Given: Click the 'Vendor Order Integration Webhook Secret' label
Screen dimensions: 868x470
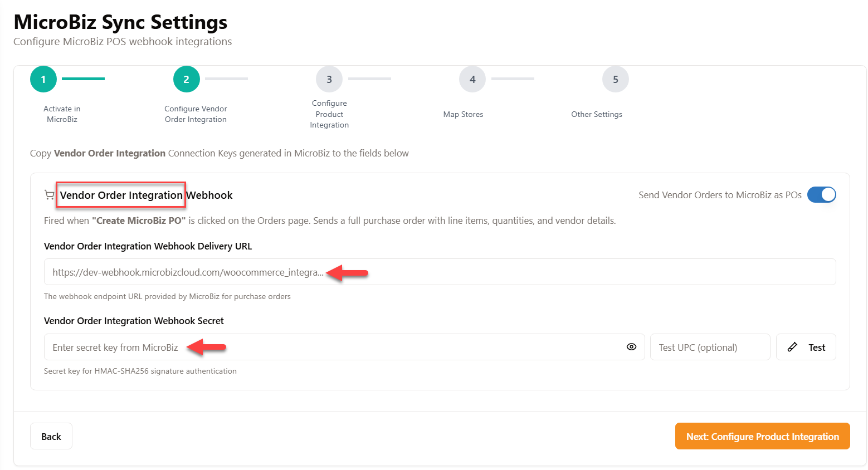Looking at the screenshot, I should pos(134,321).
